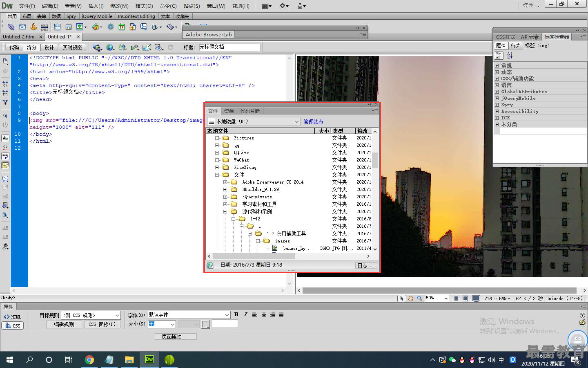Screen dimensions: 588x368
Task: Toggle Line Numbers in coding toolbar
Action: pos(5,138)
